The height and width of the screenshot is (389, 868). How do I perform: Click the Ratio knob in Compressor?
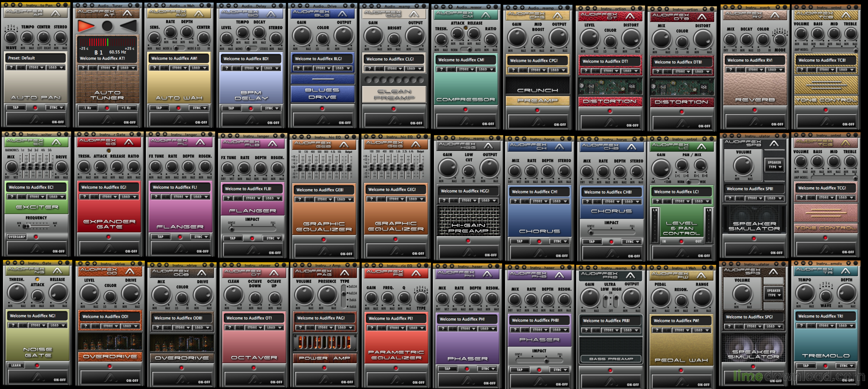[x=491, y=39]
